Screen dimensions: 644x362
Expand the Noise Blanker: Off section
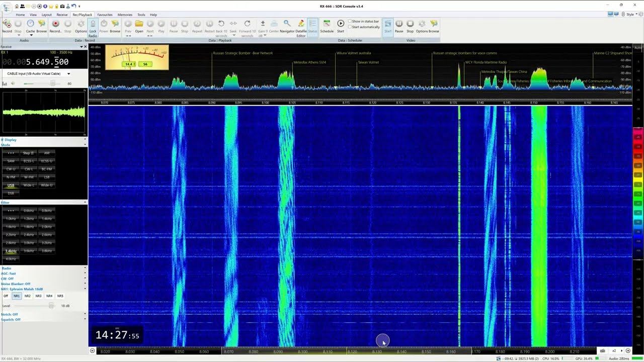pos(43,284)
